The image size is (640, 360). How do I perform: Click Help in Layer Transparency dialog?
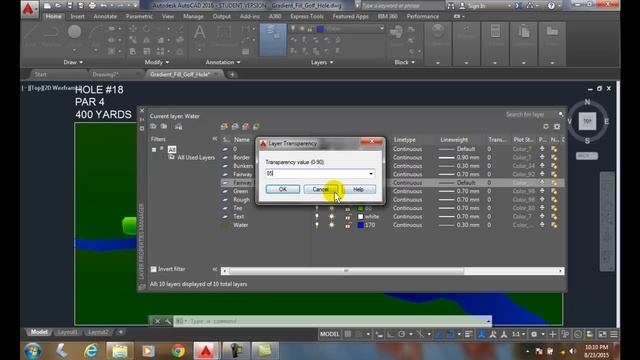pos(358,189)
